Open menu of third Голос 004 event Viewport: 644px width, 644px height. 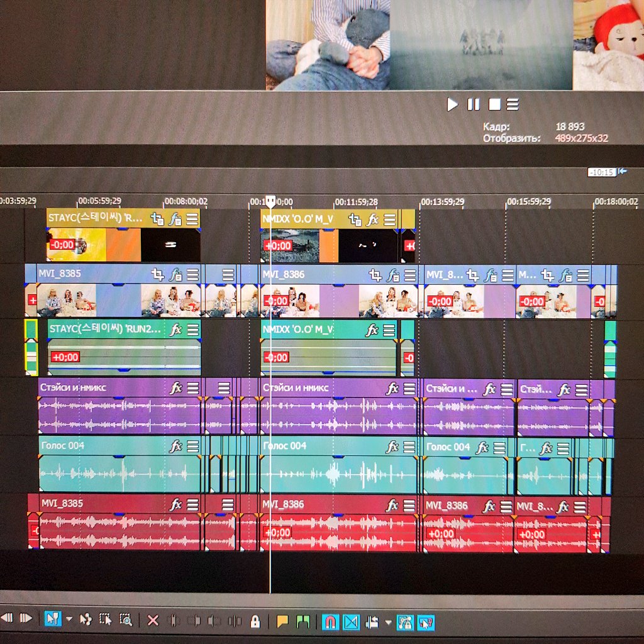(x=499, y=448)
